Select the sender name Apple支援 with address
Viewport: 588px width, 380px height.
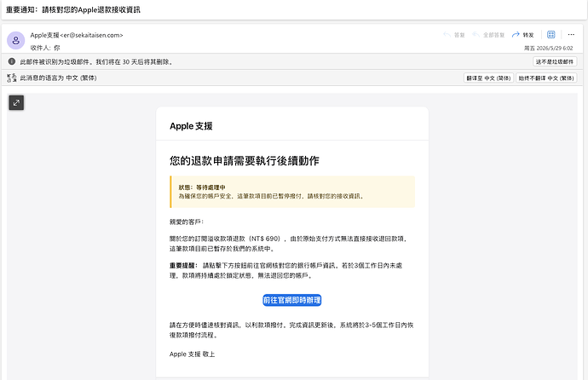click(x=77, y=35)
